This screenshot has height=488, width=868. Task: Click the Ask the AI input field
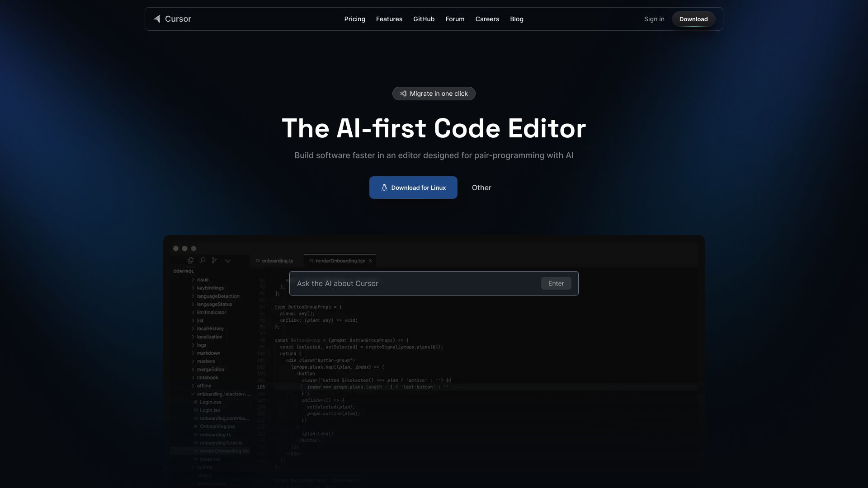(417, 283)
